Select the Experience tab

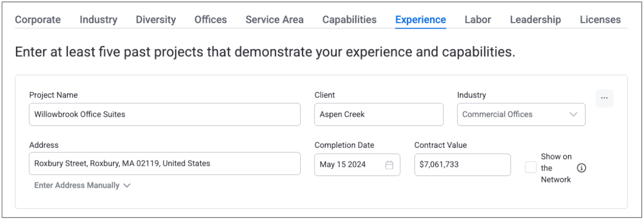[420, 20]
